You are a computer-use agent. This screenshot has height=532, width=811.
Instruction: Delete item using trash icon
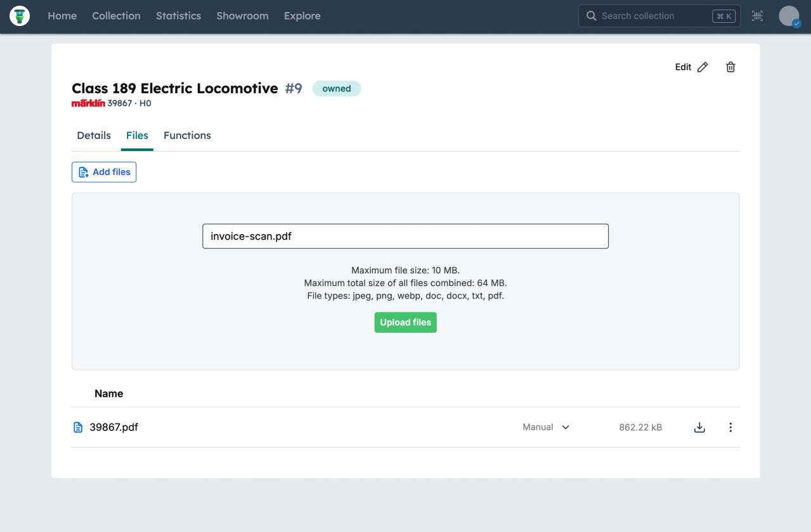(730, 67)
